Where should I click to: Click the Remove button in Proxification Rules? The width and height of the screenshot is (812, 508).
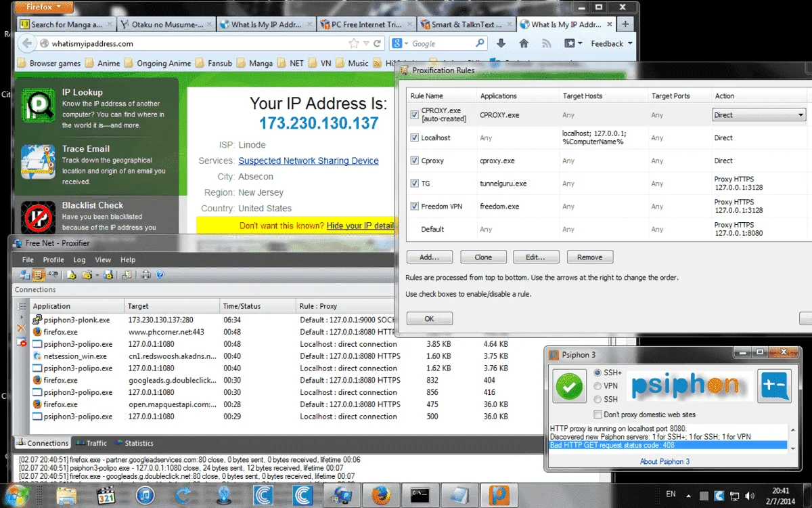590,257
